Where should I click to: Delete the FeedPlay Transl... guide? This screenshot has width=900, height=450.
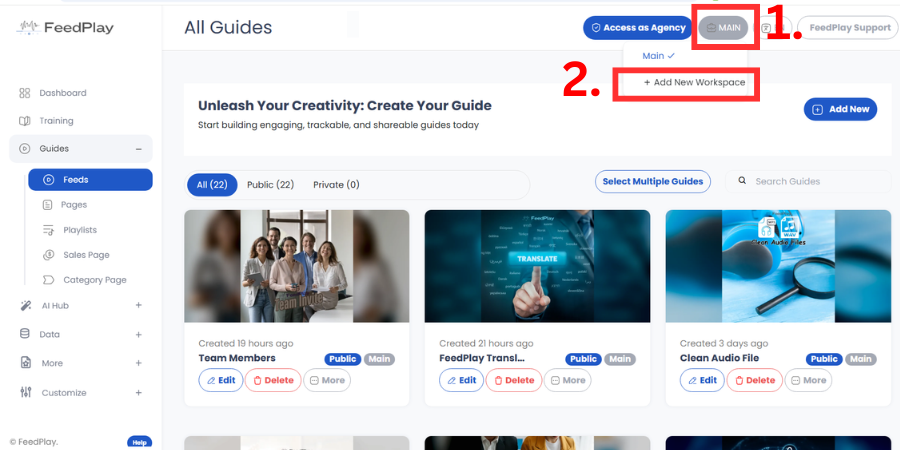pos(514,380)
